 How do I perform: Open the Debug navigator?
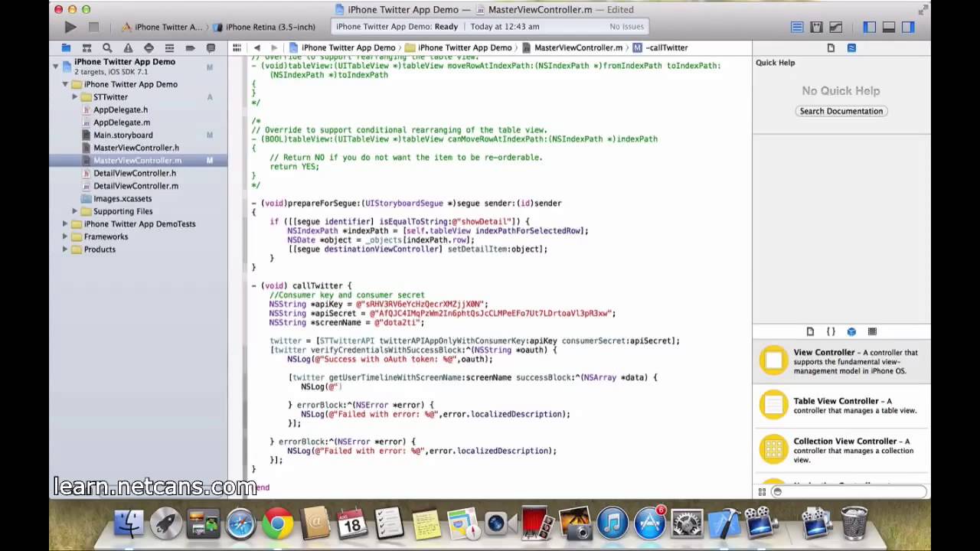tap(169, 47)
